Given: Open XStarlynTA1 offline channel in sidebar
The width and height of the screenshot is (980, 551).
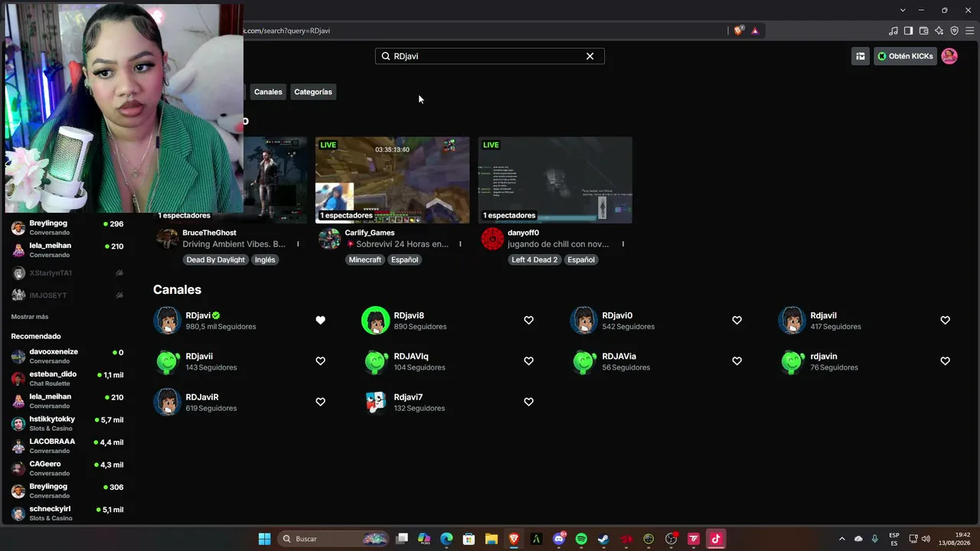Looking at the screenshot, I should click(67, 273).
